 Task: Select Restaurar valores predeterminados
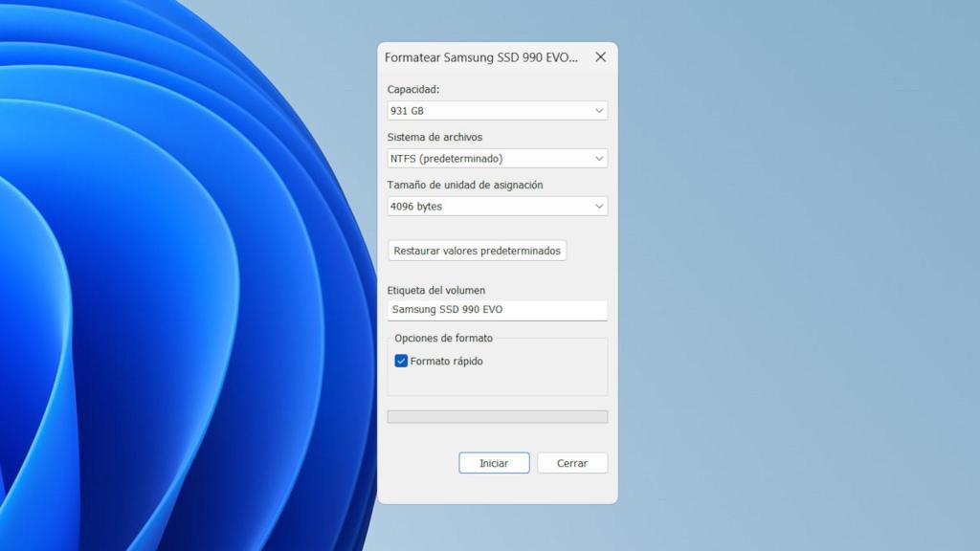477,250
